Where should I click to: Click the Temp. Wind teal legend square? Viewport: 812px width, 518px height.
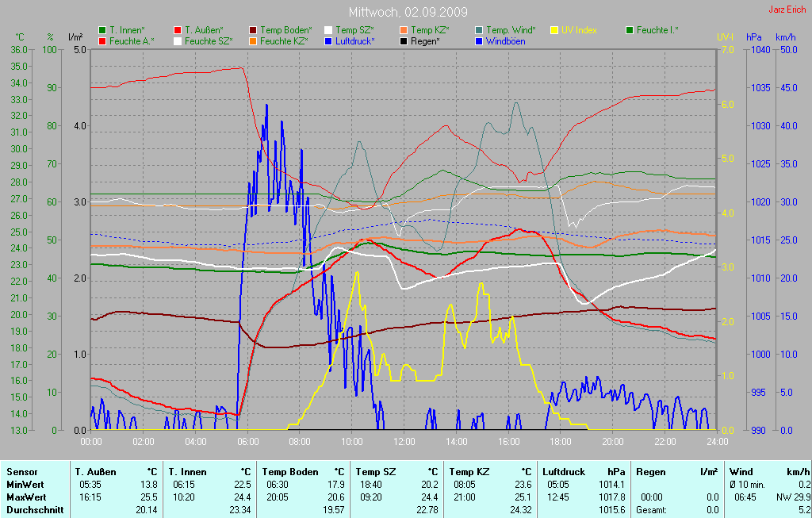479,30
